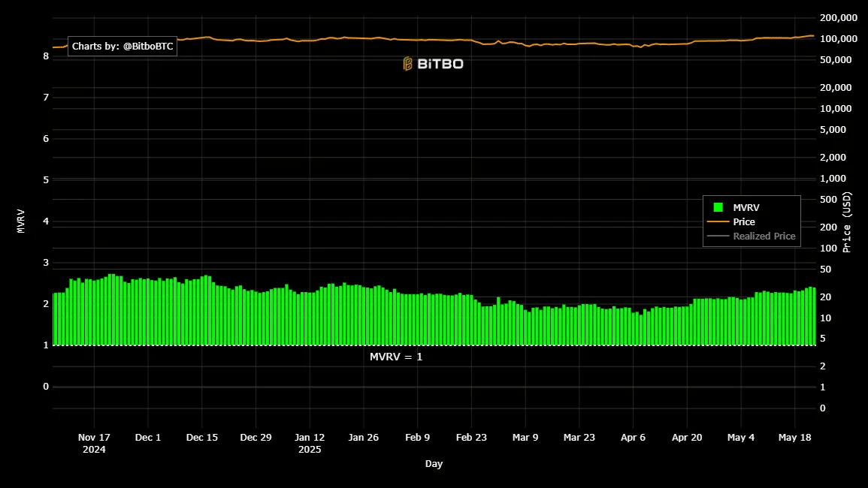
Task: Click the 'Jan 26' axis label
Action: coord(364,437)
